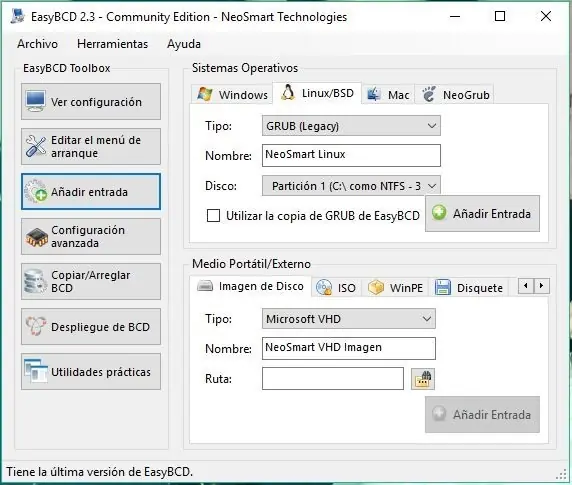Click Añadir entrada in the toolbox sidebar
This screenshot has width=572, height=485.
[x=90, y=191]
